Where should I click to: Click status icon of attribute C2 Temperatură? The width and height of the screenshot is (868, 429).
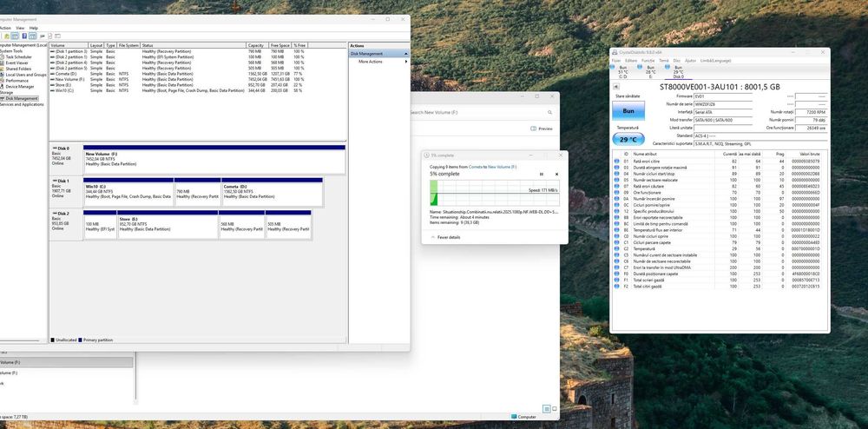[x=616, y=248]
